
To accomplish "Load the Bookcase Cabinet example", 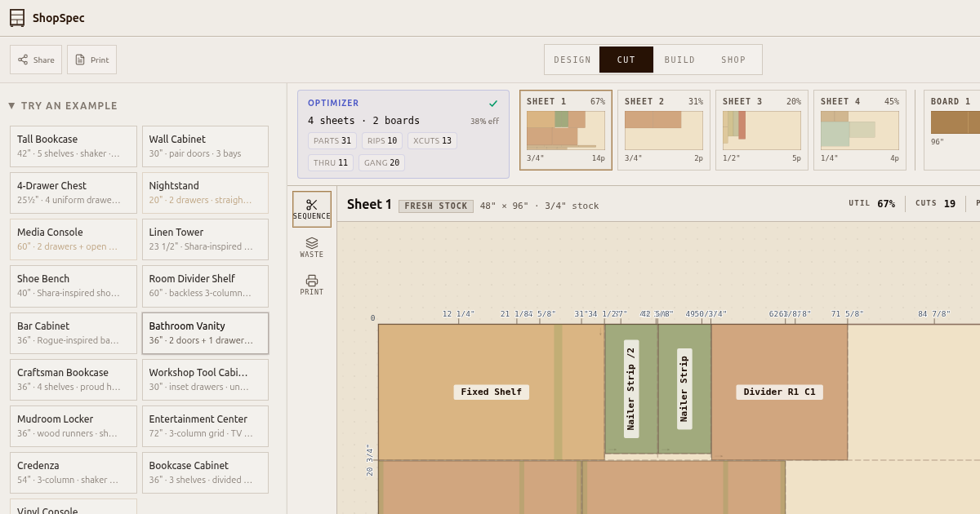I will click(205, 472).
